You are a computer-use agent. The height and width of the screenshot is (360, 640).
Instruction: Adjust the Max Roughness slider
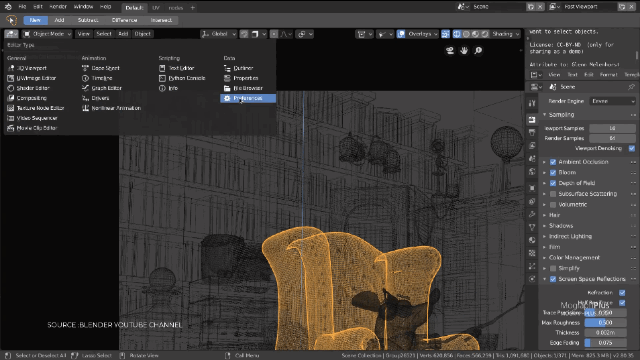pyautogui.click(x=605, y=322)
